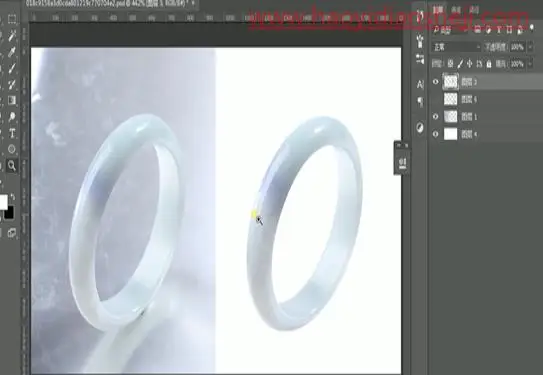Screen dimensions: 543x375
Task: Select the Zoom magnifier tool
Action: pos(12,166)
